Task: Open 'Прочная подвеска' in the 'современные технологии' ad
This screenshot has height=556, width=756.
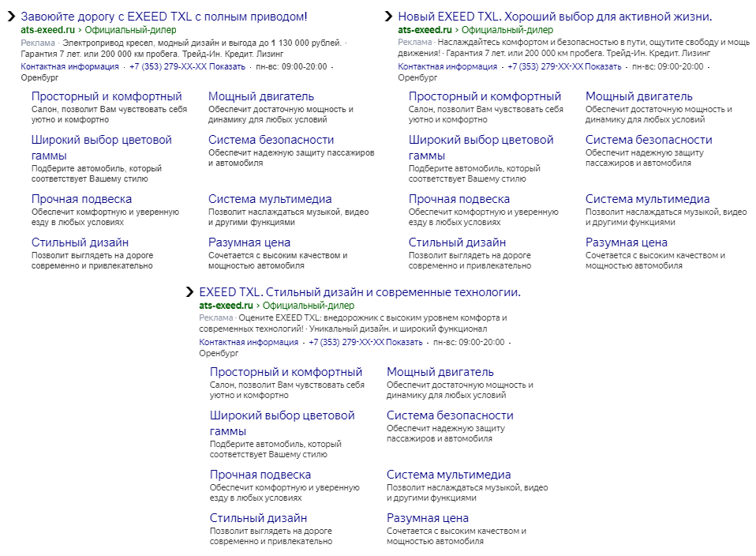Action: 260,475
